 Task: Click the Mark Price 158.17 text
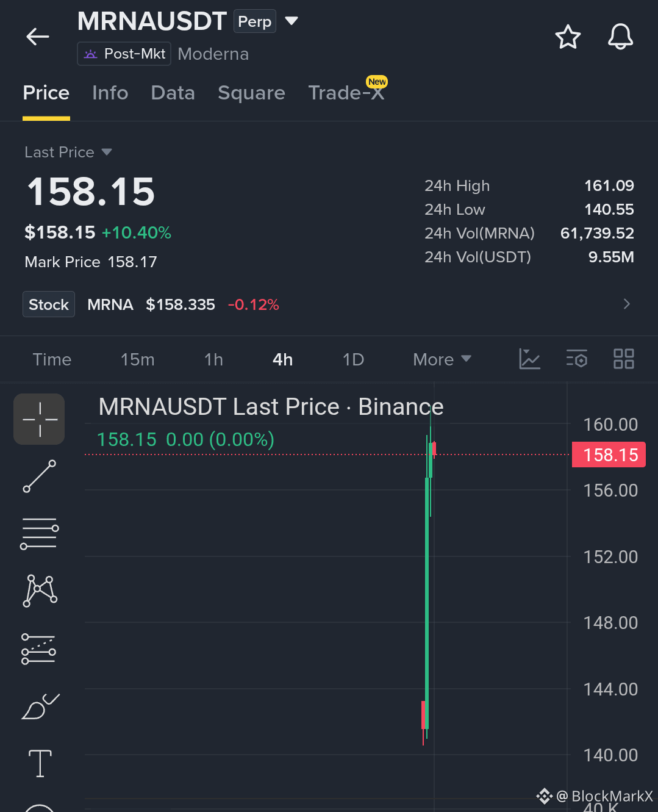tap(91, 262)
